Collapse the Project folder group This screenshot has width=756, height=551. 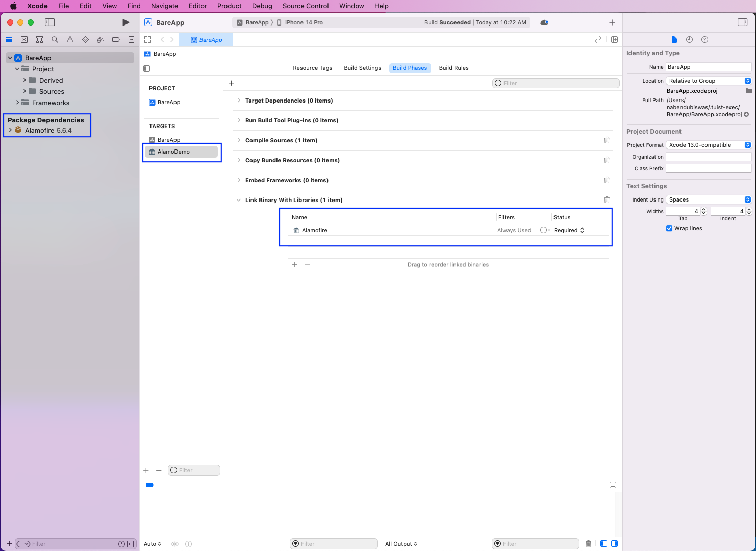pyautogui.click(x=17, y=69)
